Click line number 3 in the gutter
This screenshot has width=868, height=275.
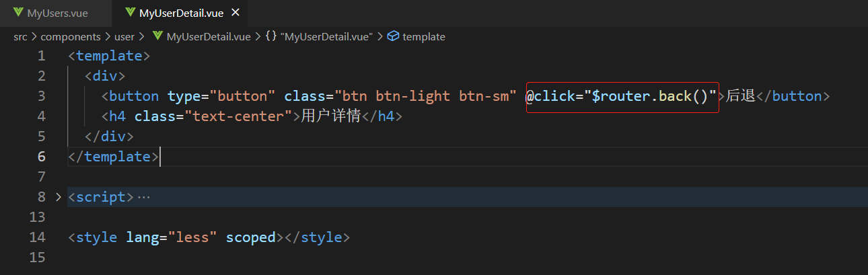click(42, 96)
